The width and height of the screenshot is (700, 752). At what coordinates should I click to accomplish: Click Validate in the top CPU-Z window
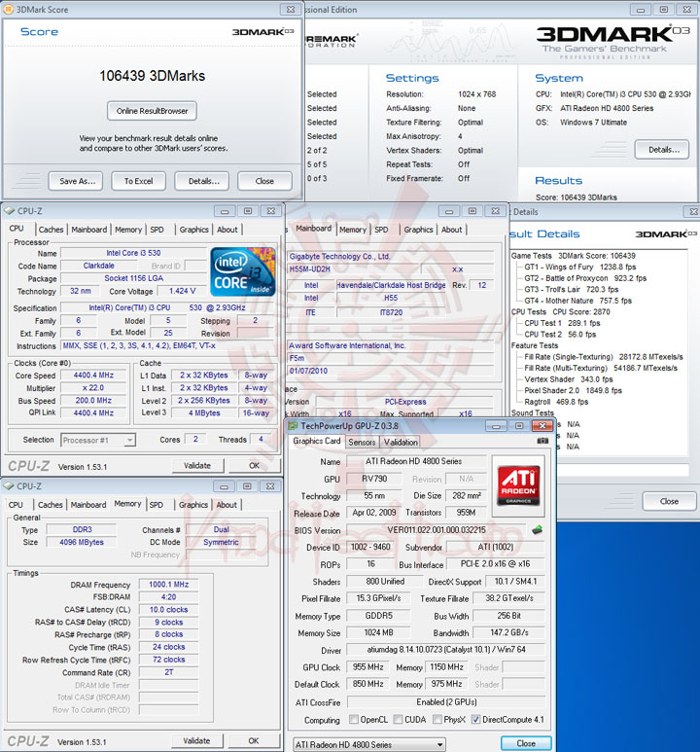coord(197,465)
